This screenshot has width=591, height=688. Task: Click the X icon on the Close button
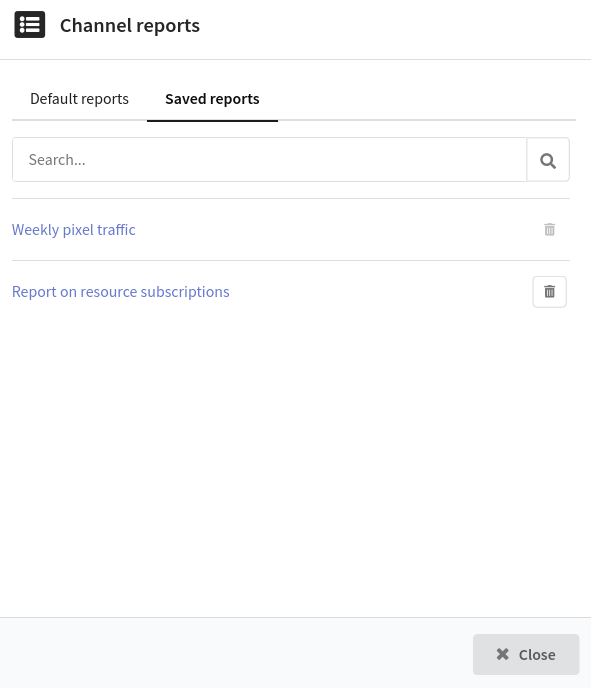503,654
